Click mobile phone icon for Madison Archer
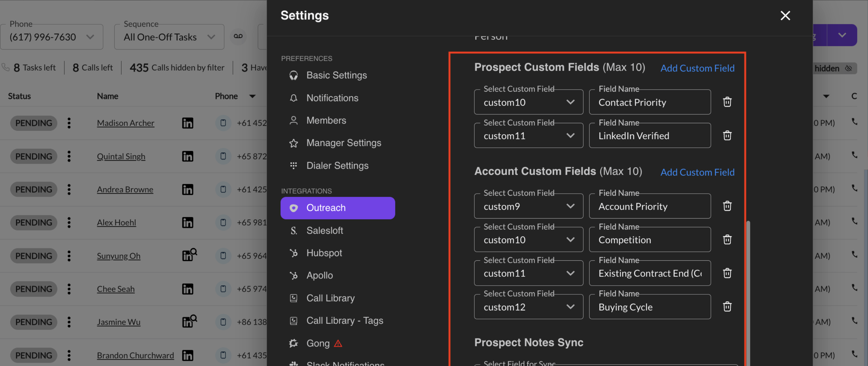Viewport: 868px width, 366px height. coord(223,123)
